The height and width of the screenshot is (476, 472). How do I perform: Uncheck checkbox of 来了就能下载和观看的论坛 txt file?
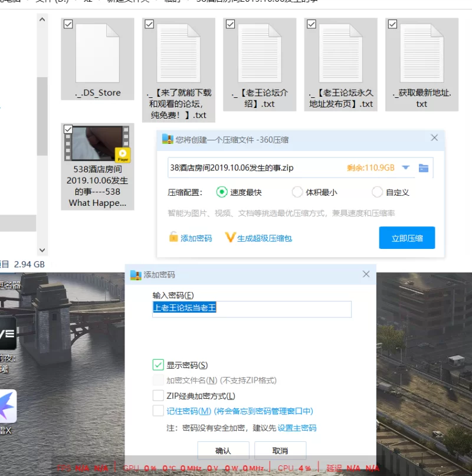coord(149,24)
